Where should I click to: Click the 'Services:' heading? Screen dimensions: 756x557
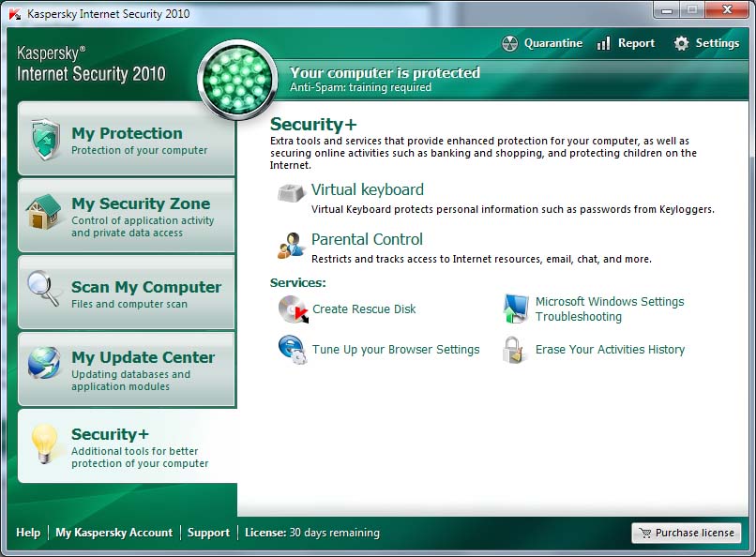297,283
